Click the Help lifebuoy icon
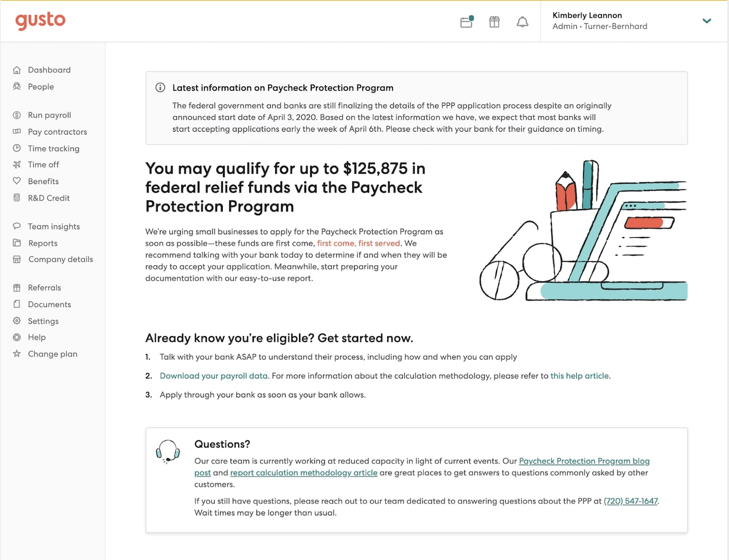The image size is (729, 560). click(x=17, y=337)
